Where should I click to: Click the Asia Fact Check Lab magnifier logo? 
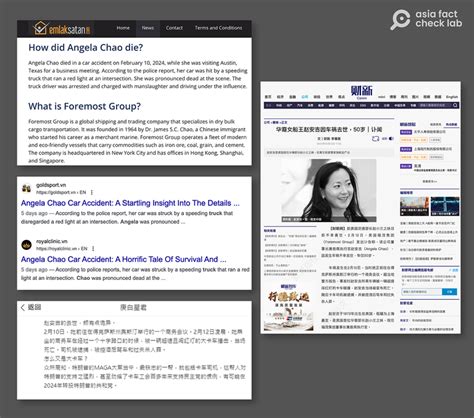click(400, 20)
